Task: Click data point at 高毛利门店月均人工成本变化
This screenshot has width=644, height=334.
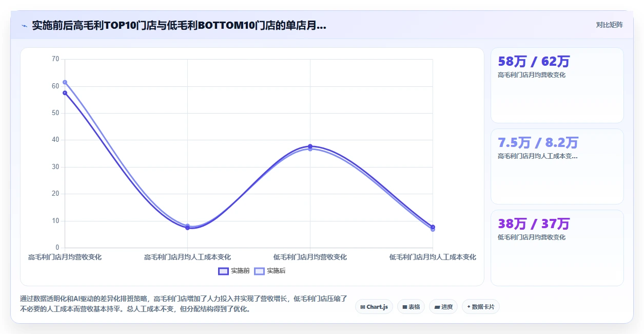Action: [187, 227]
